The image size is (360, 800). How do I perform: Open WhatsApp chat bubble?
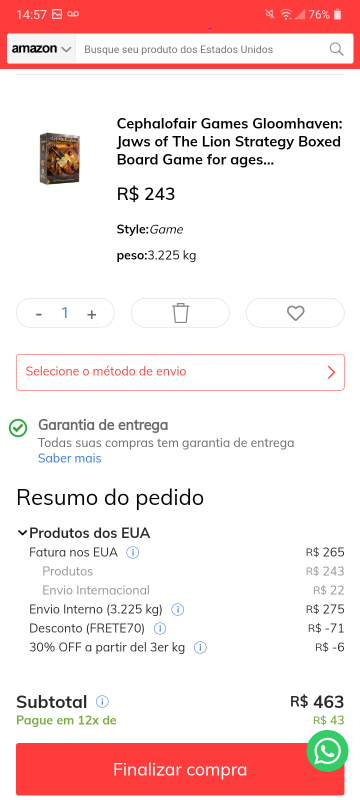pos(327,751)
